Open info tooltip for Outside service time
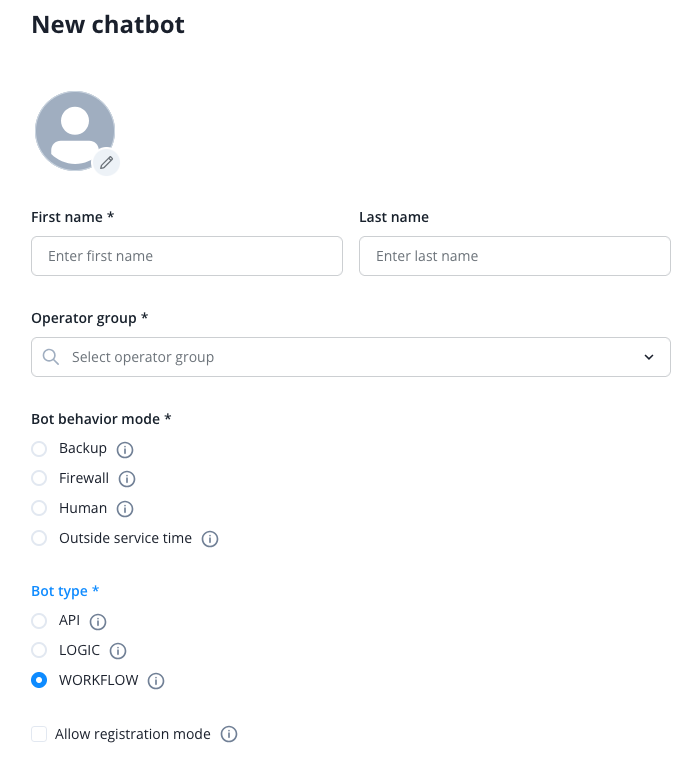This screenshot has width=693, height=764. coord(210,539)
